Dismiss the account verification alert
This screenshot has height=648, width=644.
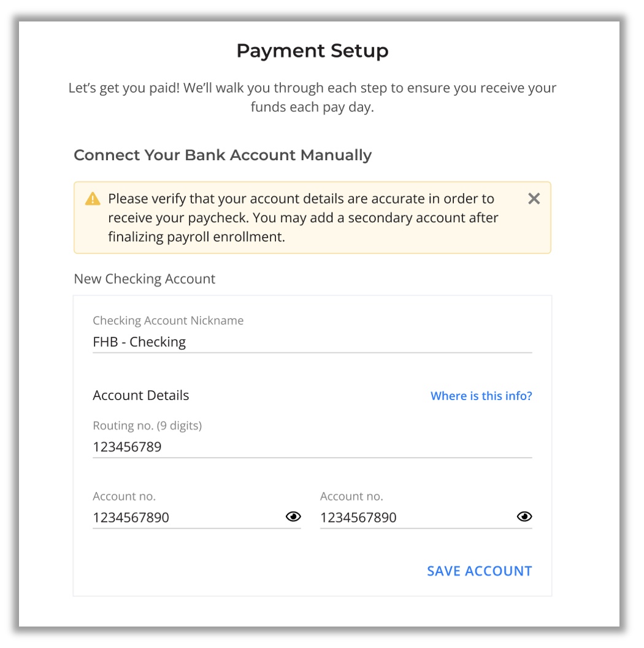[534, 199]
